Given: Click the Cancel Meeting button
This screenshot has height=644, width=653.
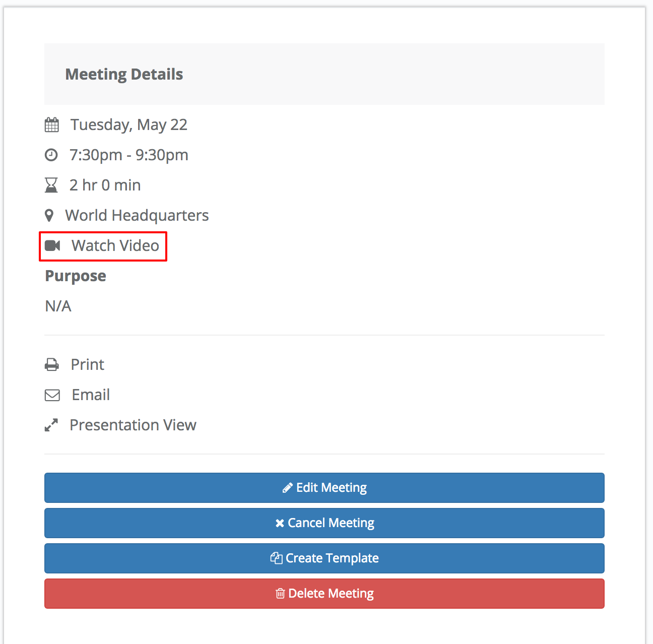Looking at the screenshot, I should pos(324,523).
